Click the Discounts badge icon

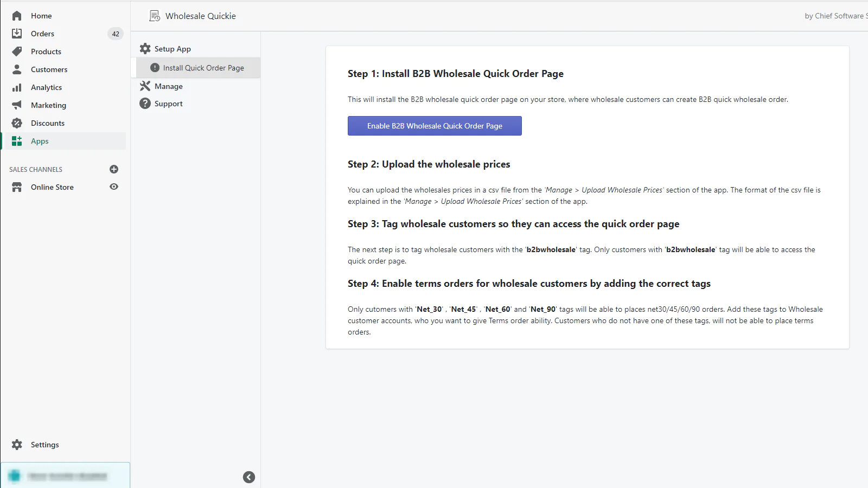coord(17,123)
